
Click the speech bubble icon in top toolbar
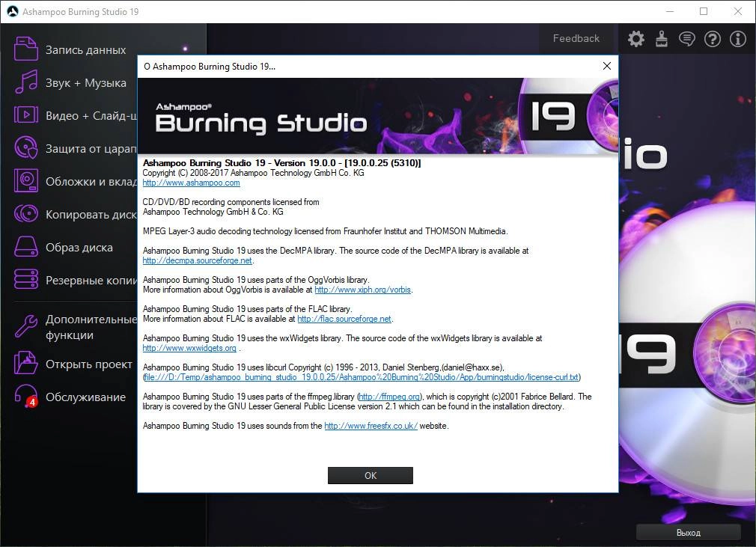[x=687, y=39]
